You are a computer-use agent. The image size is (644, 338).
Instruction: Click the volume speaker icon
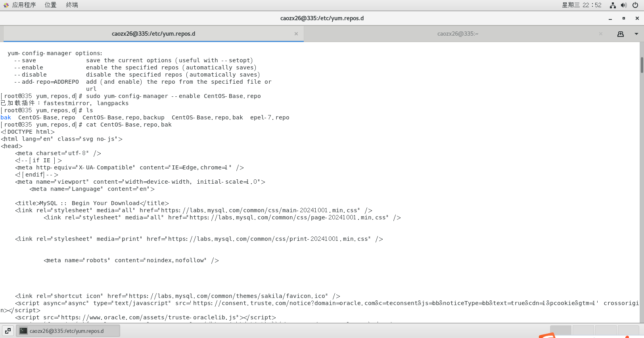pos(624,5)
